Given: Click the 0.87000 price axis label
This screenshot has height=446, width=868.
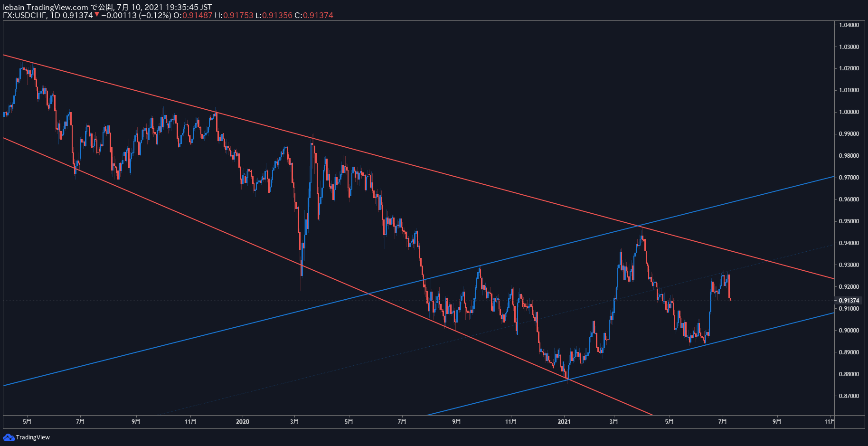Looking at the screenshot, I should [849, 396].
